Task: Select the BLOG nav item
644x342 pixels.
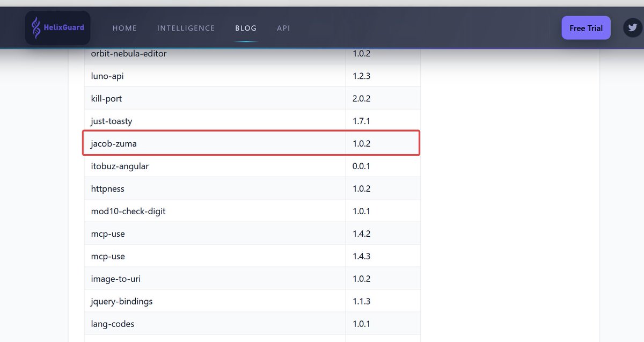Action: 246,28
